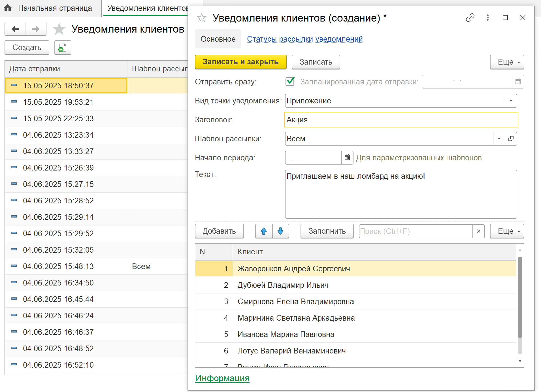This screenshot has width=541, height=392.
Task: Open the selected Шаблон рассылки item via its open icon
Action: 511,139
